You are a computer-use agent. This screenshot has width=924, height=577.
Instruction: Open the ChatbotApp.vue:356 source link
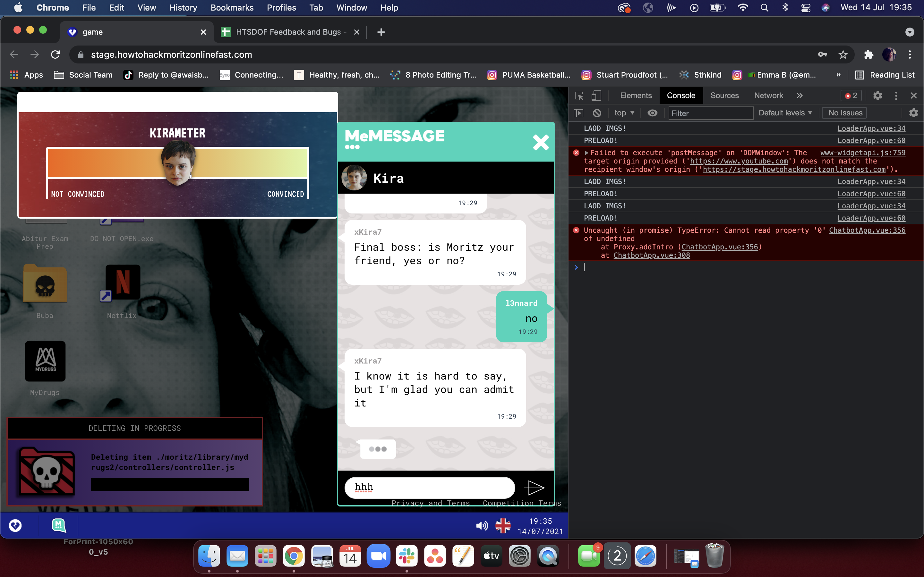coord(867,230)
